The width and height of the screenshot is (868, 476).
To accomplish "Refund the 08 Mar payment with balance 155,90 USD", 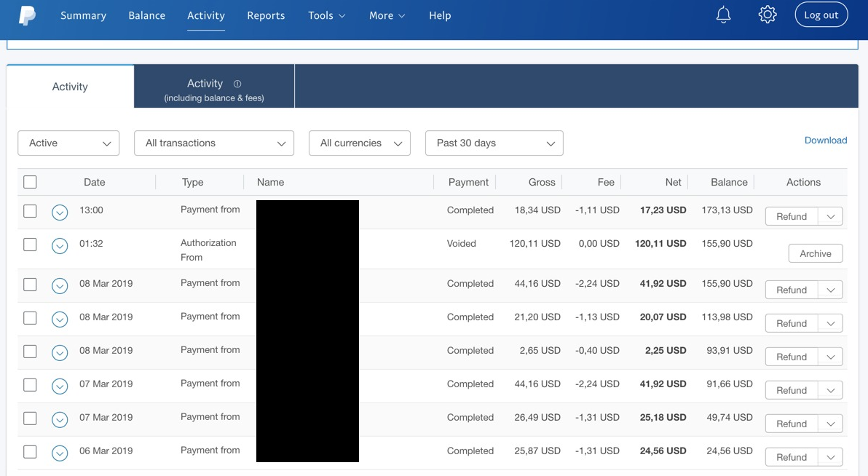I will pyautogui.click(x=792, y=290).
